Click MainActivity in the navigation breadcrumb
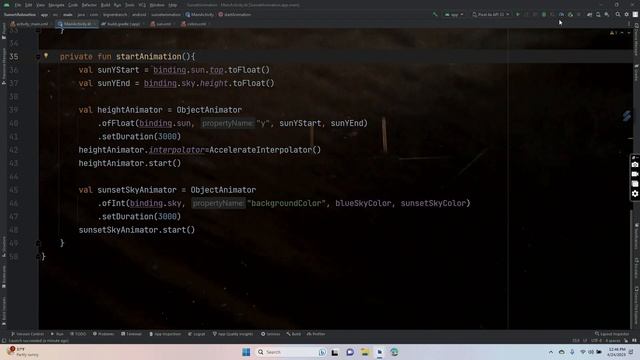 [200, 15]
